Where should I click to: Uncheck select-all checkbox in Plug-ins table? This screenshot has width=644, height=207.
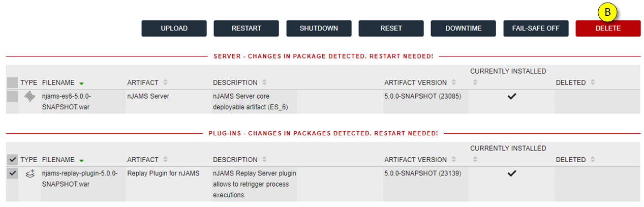tap(12, 160)
